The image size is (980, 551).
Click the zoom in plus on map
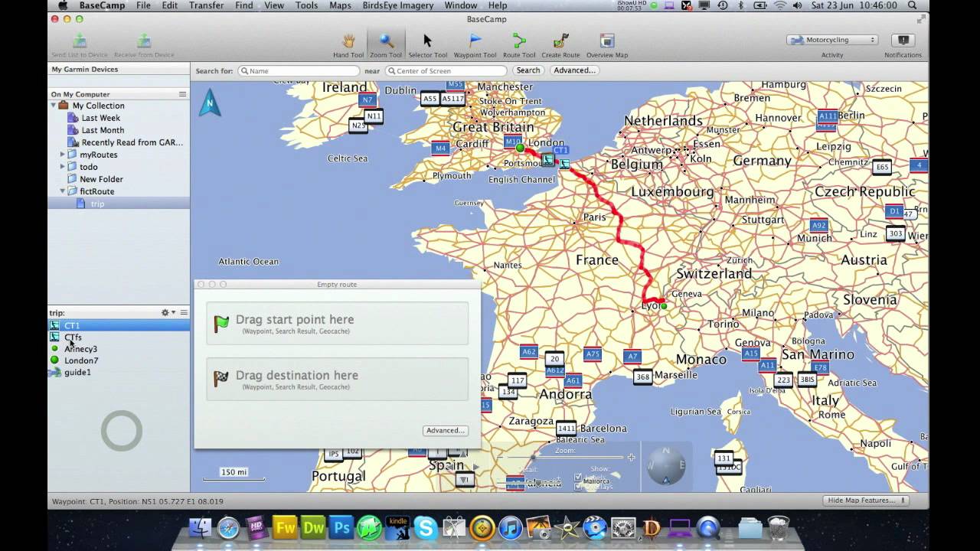(x=631, y=457)
